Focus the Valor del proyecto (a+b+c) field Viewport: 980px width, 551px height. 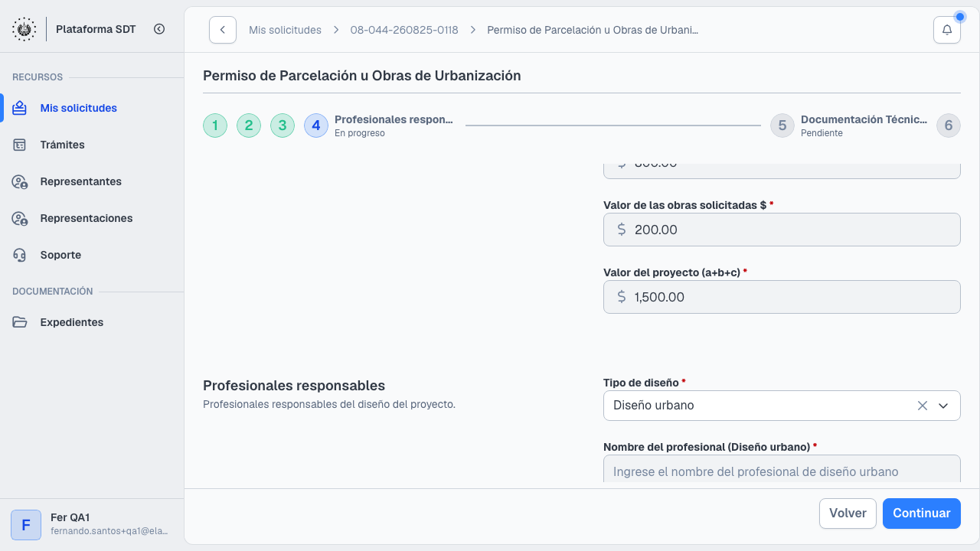(x=782, y=297)
